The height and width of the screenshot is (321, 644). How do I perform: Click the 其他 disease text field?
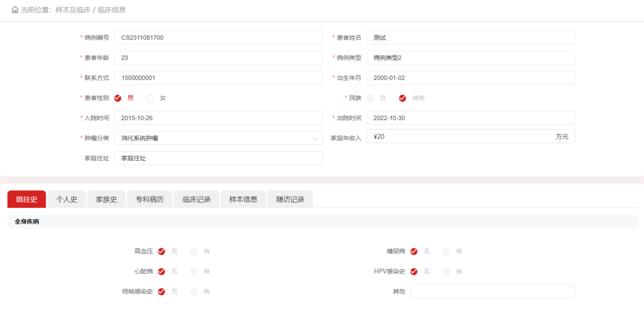(x=493, y=292)
